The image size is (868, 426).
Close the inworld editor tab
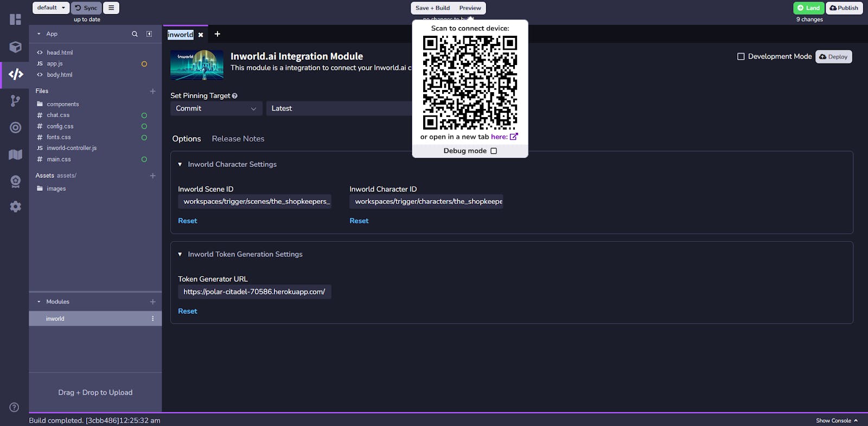click(x=201, y=35)
